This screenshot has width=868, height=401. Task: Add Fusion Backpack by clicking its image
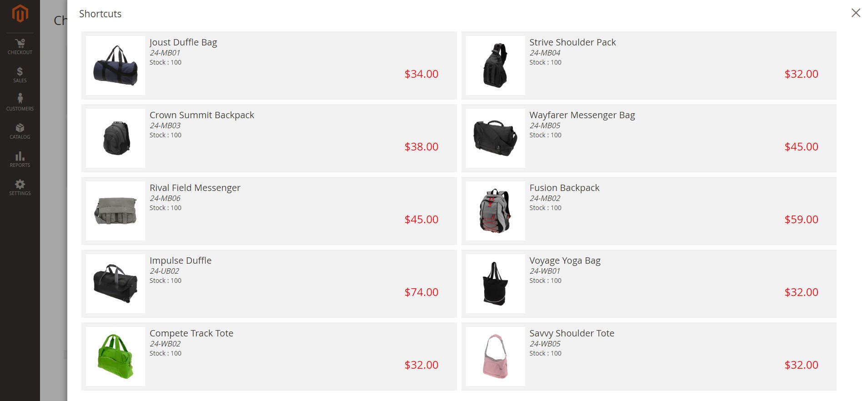495,211
